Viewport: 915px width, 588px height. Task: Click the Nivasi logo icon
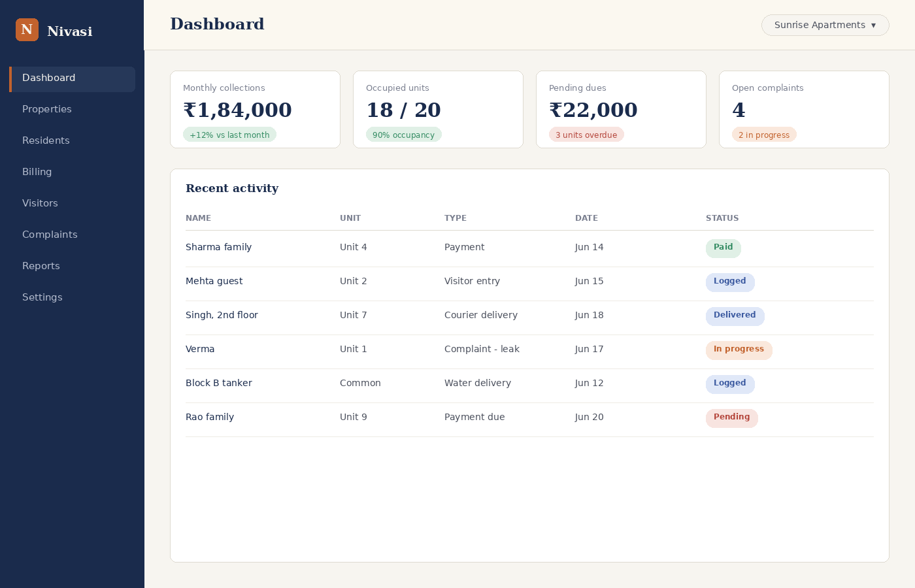click(27, 30)
